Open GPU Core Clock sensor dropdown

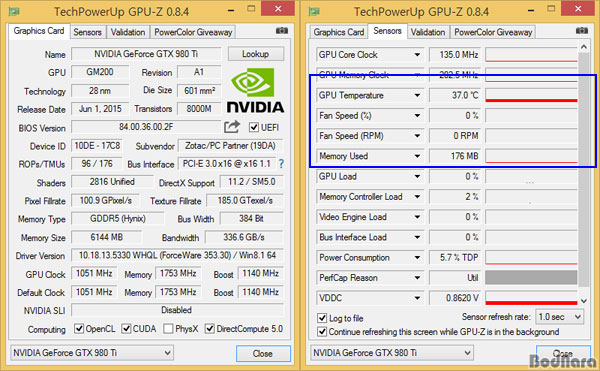click(x=417, y=55)
